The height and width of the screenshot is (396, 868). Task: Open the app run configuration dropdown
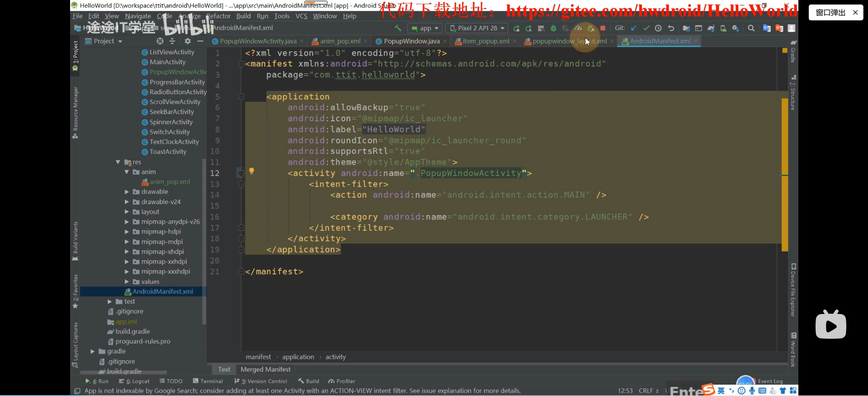point(424,28)
